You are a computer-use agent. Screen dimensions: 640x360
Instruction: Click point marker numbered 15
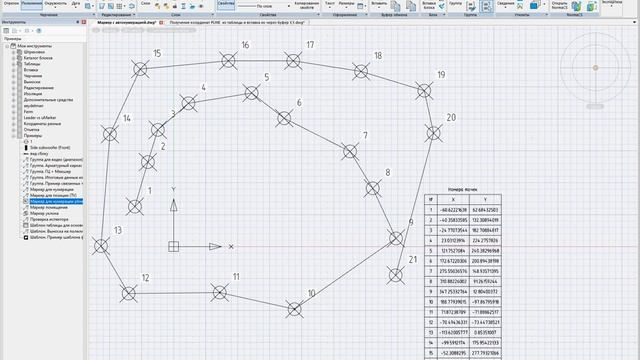pyautogui.click(x=140, y=69)
